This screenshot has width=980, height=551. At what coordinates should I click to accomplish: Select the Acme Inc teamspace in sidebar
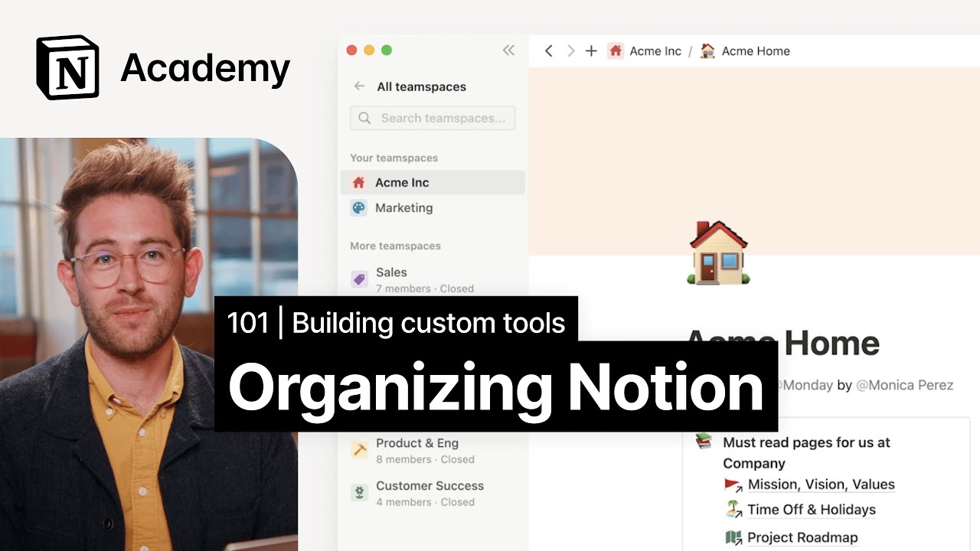pos(403,183)
